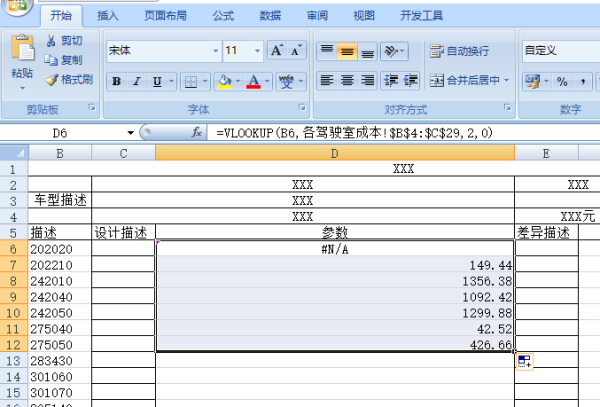Screen dimensions: 600x407
Task: Open number format 自定义 box
Action: [561, 50]
